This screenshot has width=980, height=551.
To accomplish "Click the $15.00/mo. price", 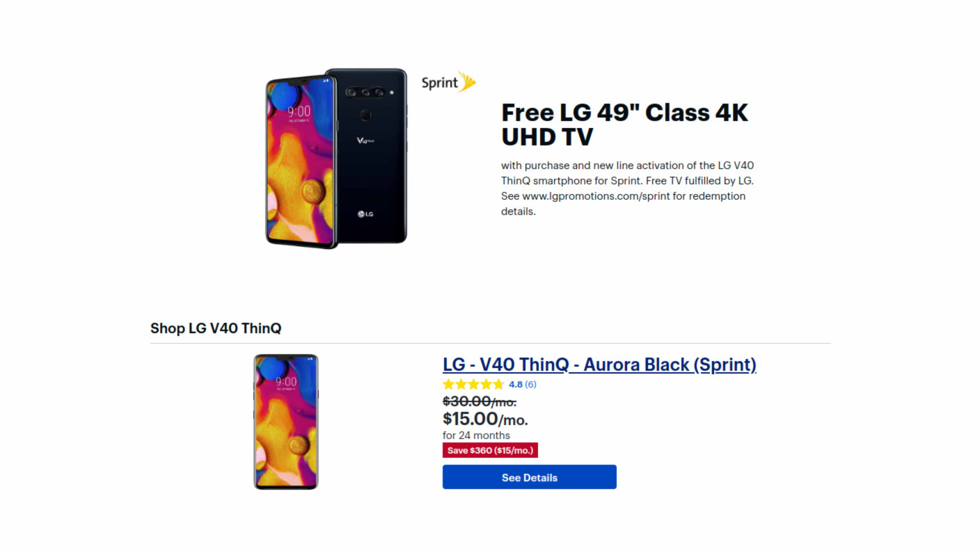I will 485,419.
